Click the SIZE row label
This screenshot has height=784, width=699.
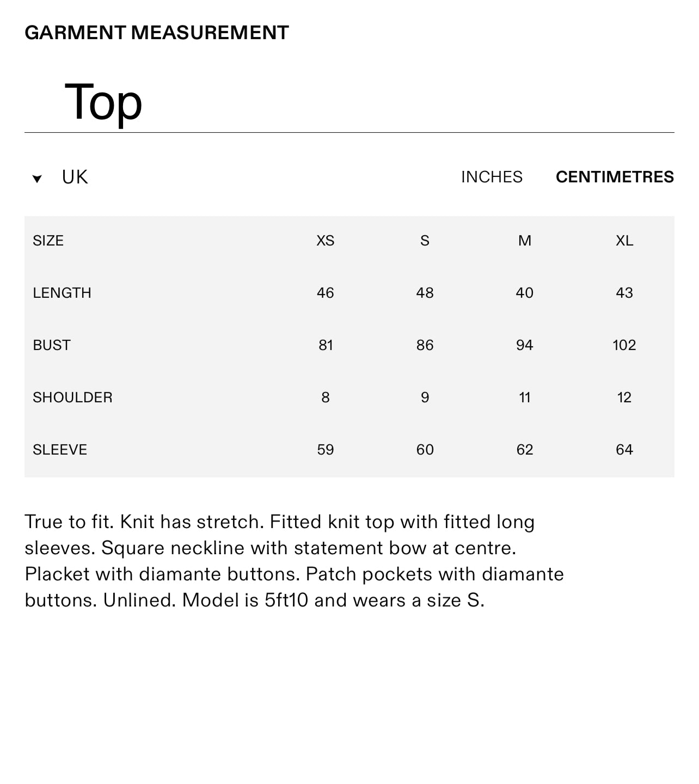[48, 241]
